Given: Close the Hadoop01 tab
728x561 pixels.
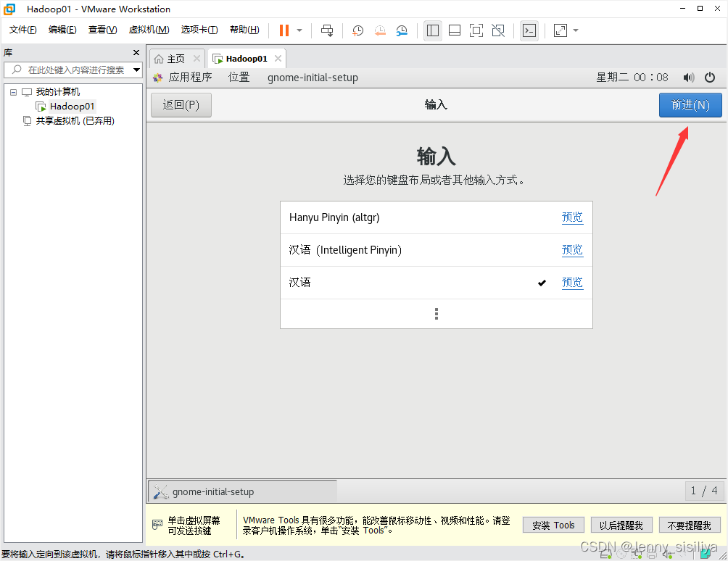Looking at the screenshot, I should (278, 59).
